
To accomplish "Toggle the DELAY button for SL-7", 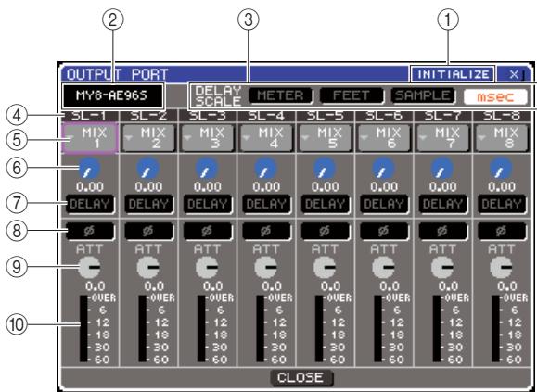I will pyautogui.click(x=443, y=204).
